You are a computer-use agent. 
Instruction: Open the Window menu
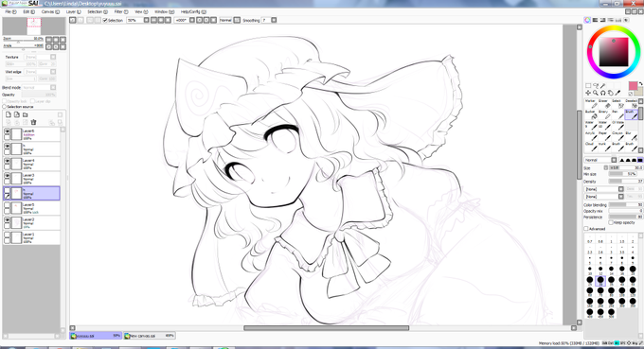(164, 12)
